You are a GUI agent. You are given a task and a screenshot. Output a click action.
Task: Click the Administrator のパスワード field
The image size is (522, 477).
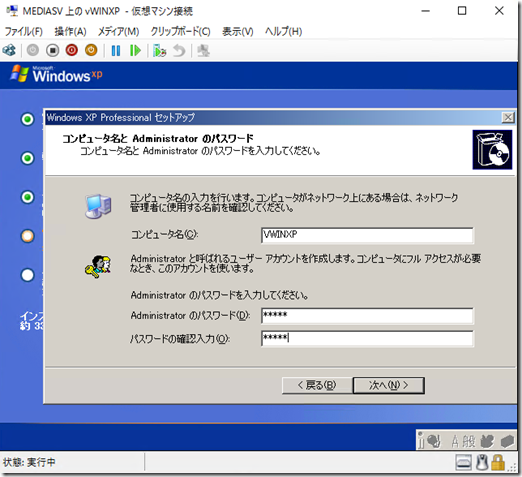(x=367, y=315)
